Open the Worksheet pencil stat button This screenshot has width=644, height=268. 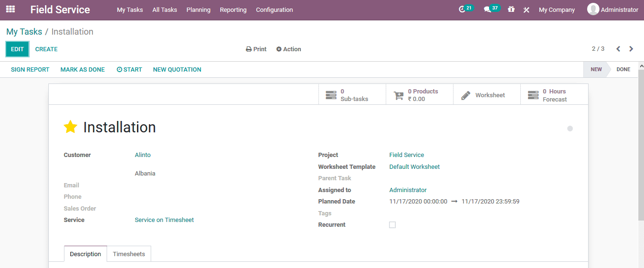pos(487,95)
